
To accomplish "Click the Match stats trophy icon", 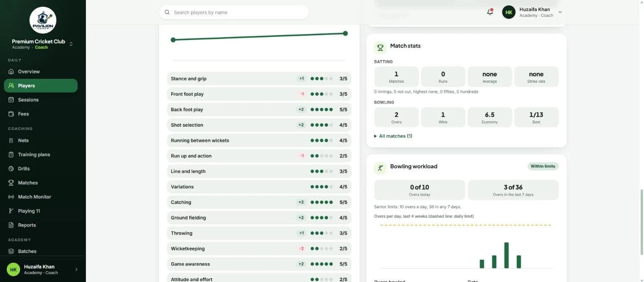I will [x=380, y=47].
